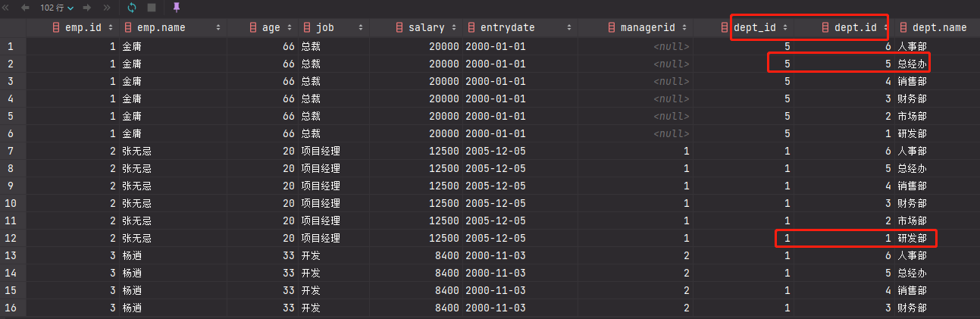Viewport: 980px width, 319px height.
Task: Click the dept.name column icon
Action: (x=903, y=28)
